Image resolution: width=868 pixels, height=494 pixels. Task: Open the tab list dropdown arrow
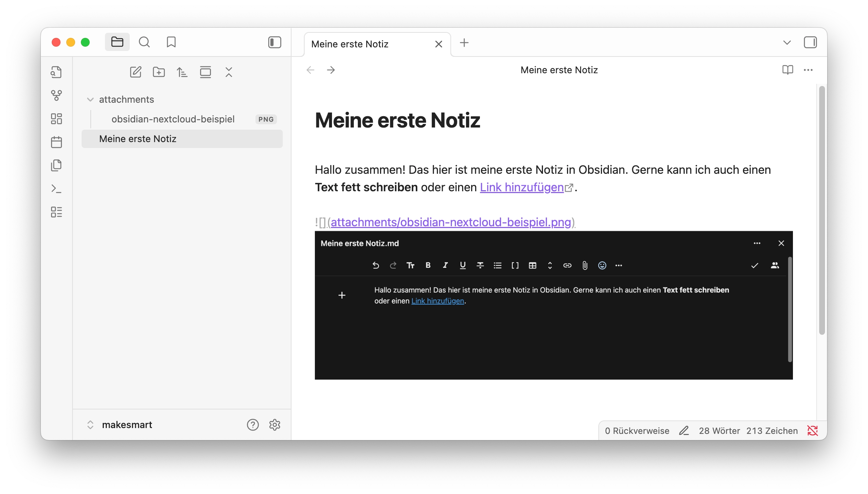787,43
